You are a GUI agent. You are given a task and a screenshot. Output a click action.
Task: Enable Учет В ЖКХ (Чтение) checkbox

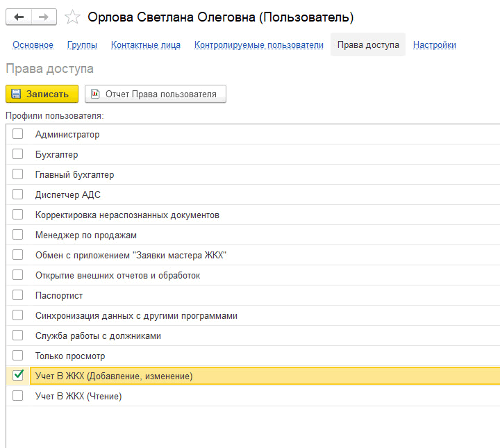pos(18,396)
